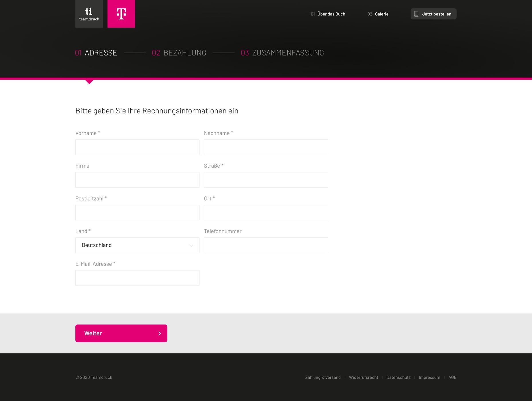This screenshot has width=532, height=401.
Task: Click the Jetzt bestellen button
Action: (433, 14)
